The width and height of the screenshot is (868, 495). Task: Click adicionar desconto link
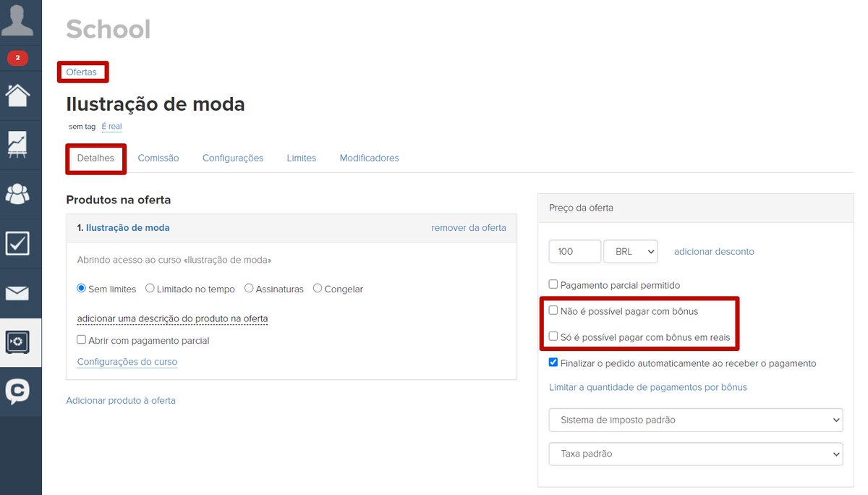tap(714, 251)
